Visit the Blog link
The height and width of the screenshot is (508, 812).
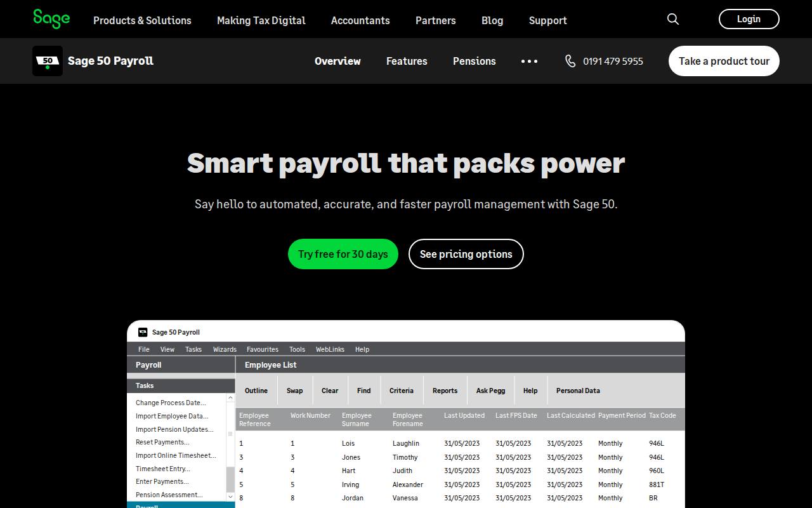492,20
